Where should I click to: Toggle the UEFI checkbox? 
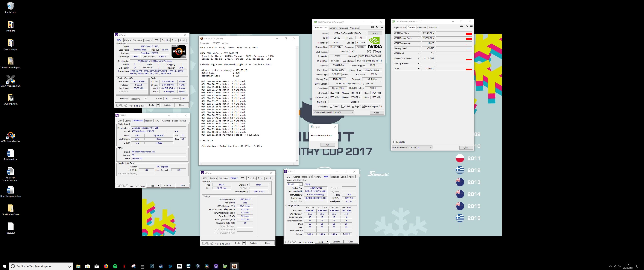click(x=374, y=52)
